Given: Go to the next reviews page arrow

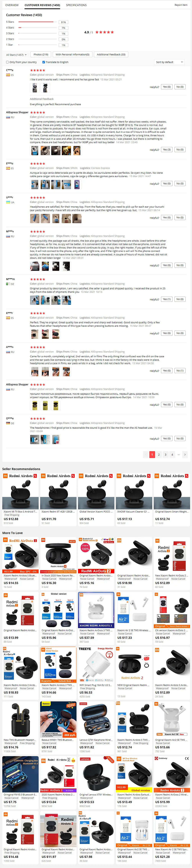Looking at the screenshot, I should pyautogui.click(x=185, y=455).
